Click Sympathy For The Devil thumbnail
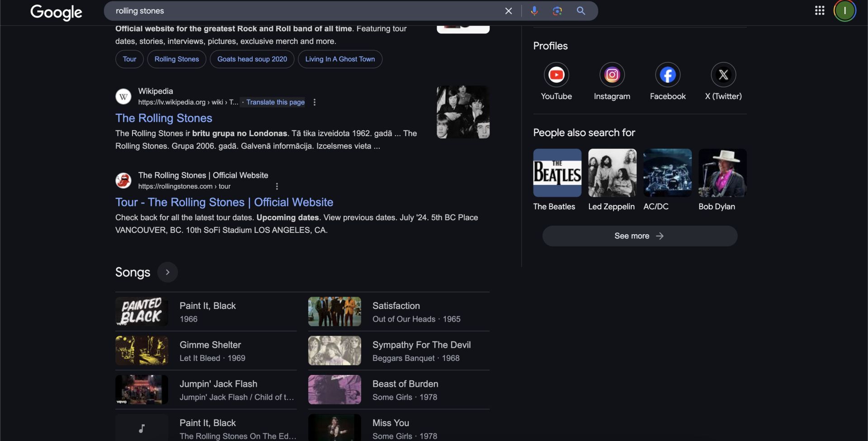The width and height of the screenshot is (868, 441). 335,351
